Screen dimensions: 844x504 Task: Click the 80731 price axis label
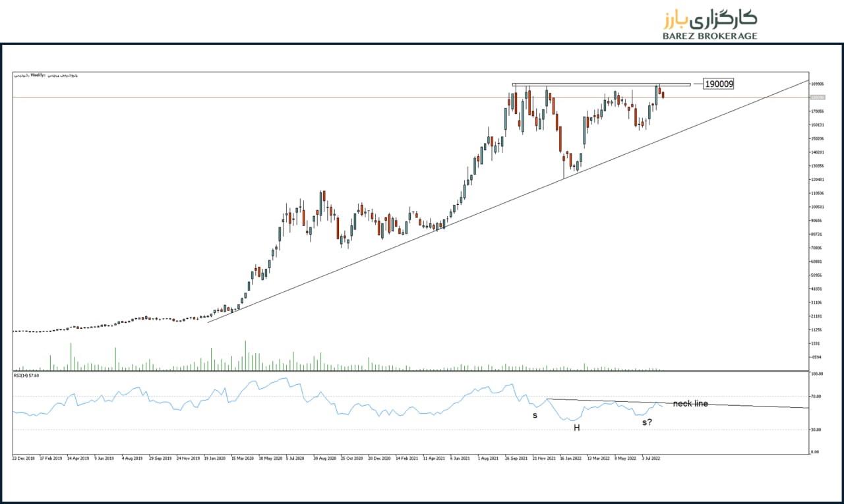pyautogui.click(x=816, y=235)
